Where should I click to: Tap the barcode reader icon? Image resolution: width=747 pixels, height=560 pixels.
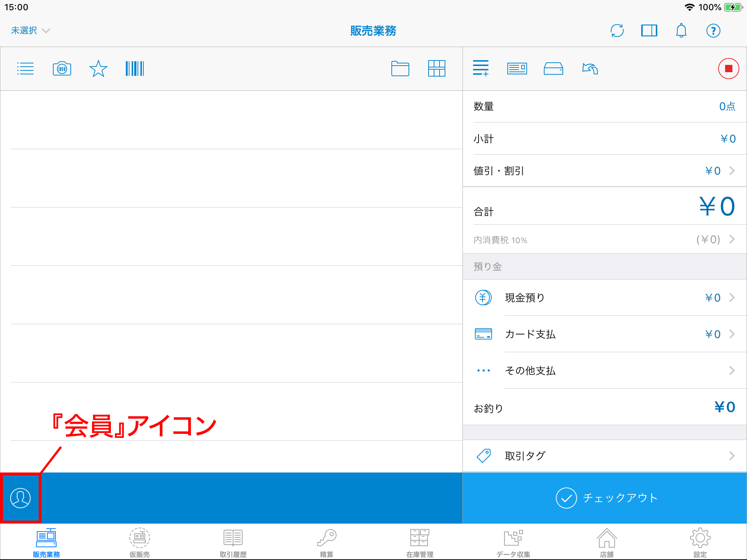pos(135,69)
